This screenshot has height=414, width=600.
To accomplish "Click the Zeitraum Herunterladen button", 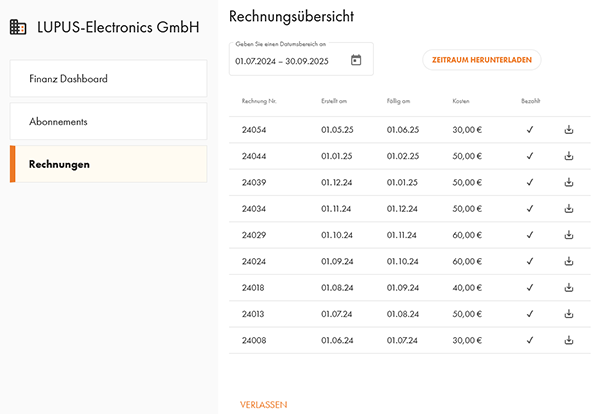I will click(482, 60).
